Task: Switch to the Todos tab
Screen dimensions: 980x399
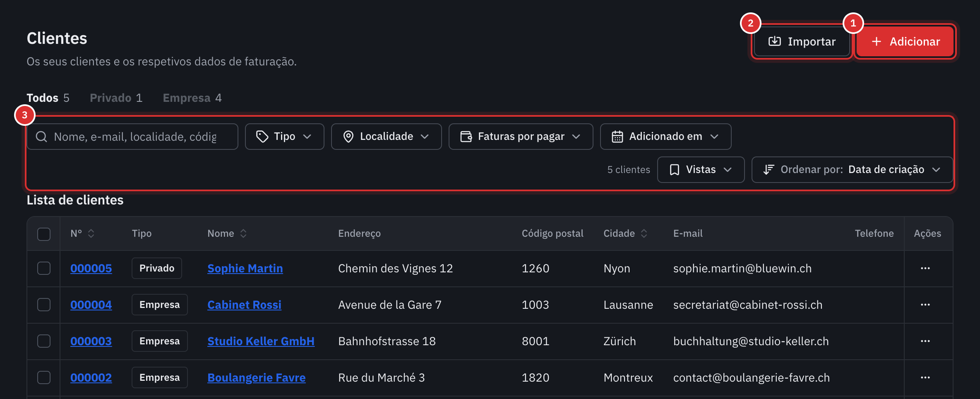Action: point(48,98)
